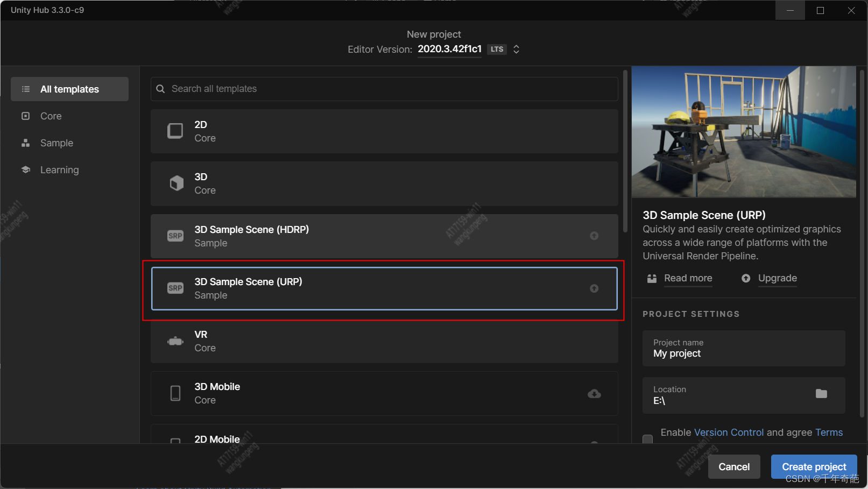Click the upgrade arrow on HDRP template
This screenshot has width=868, height=489.
(x=594, y=236)
